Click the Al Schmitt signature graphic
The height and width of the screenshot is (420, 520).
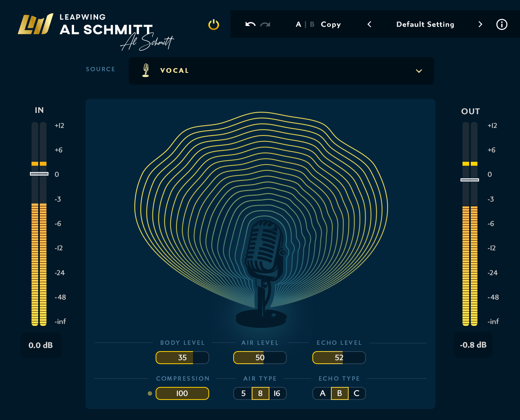click(x=147, y=43)
